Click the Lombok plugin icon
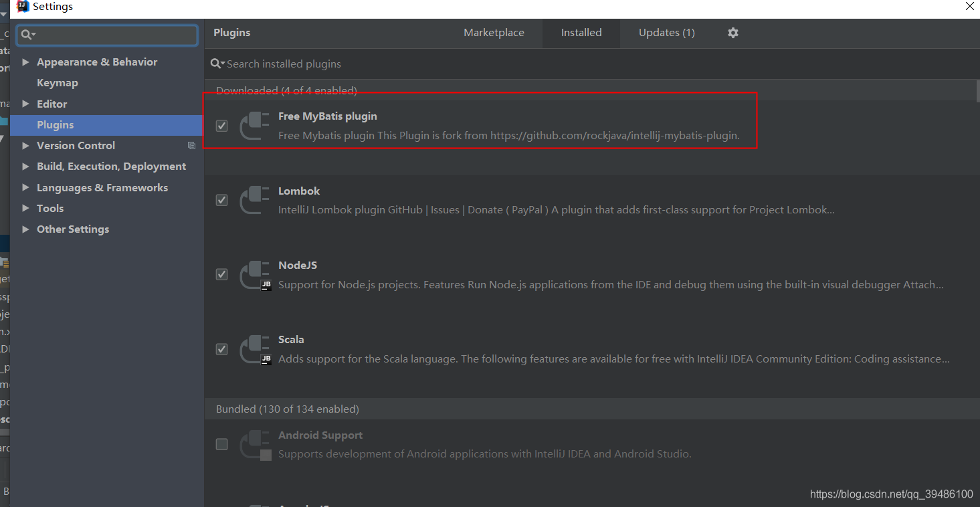Screen dimensions: 980x507 click(x=254, y=200)
